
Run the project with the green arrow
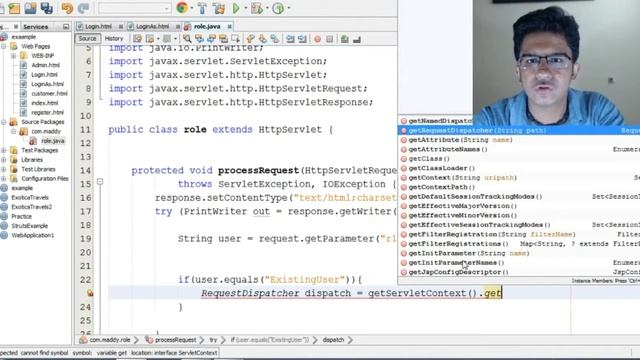tap(236, 8)
